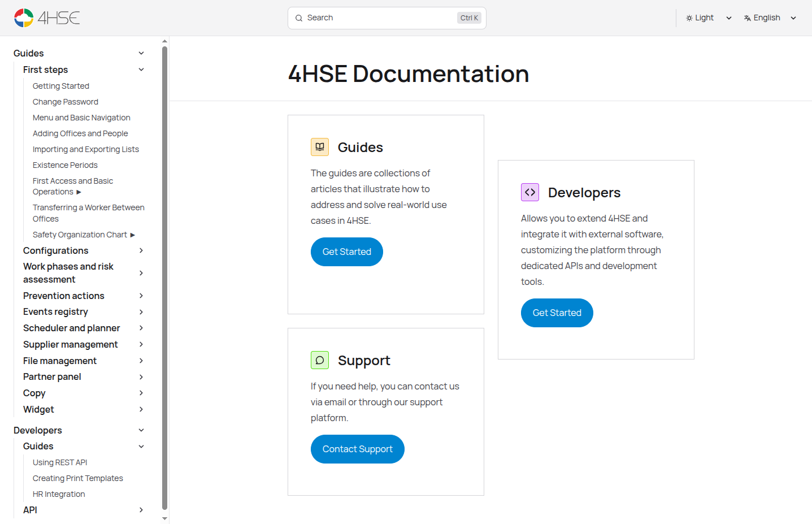Click the sidebar scroll up arrow

coord(164,41)
